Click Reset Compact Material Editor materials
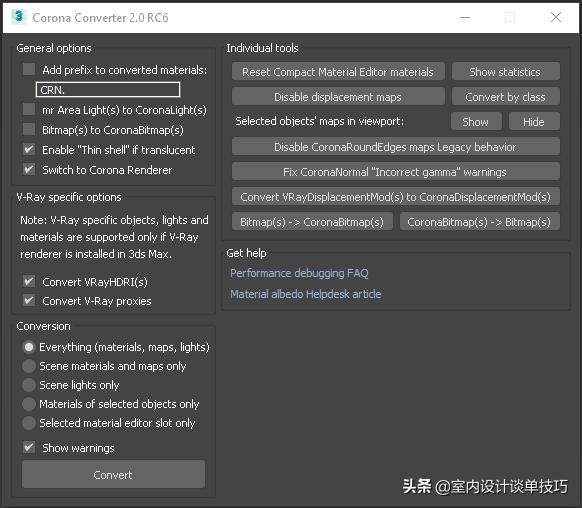 (x=338, y=71)
